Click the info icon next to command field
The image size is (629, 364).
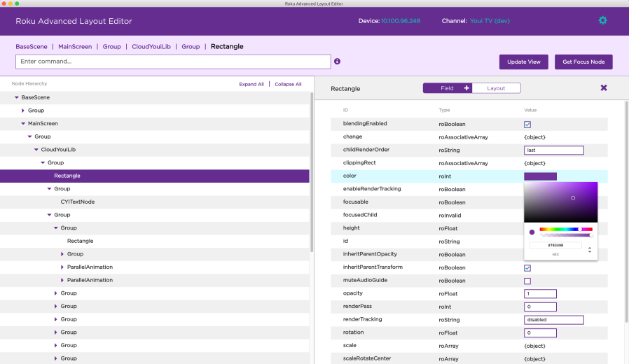pos(338,62)
